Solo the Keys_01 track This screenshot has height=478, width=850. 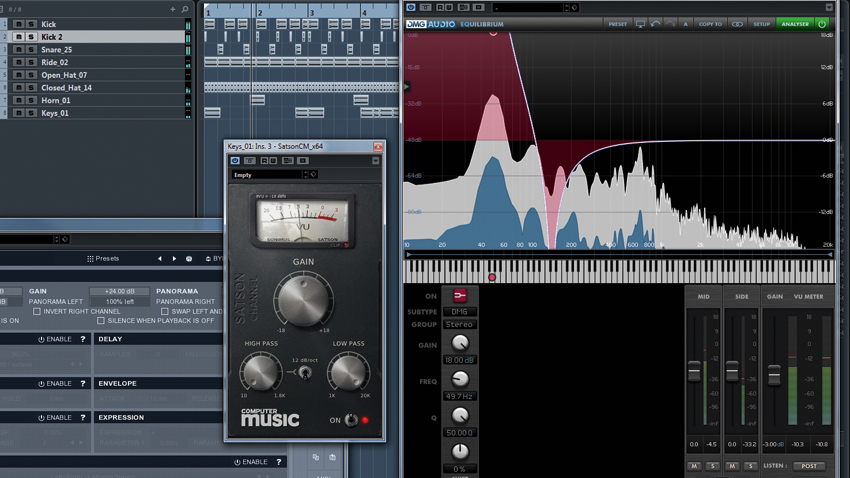[31, 113]
